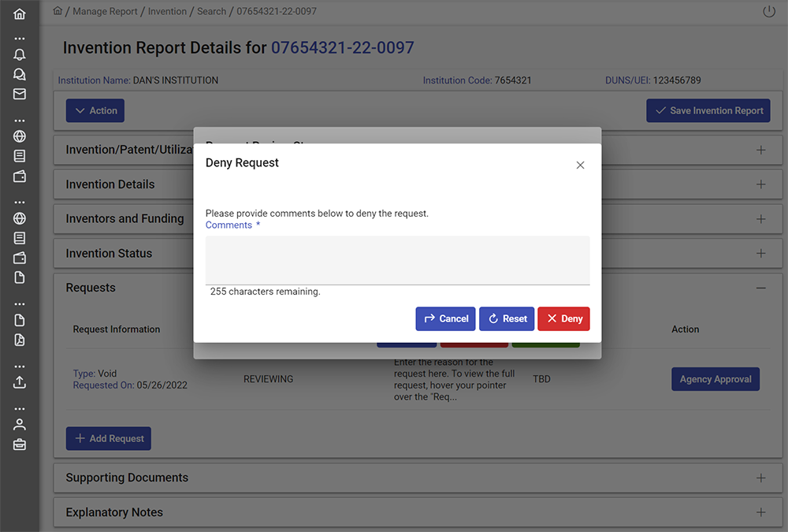Click the second globe icon in sidebar
The height and width of the screenshot is (532, 788).
pyautogui.click(x=19, y=218)
